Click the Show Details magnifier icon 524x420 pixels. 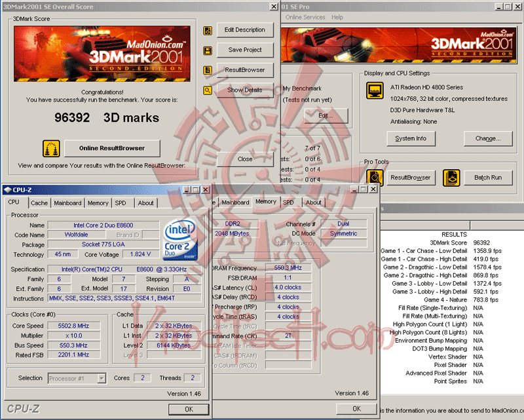[x=208, y=90]
